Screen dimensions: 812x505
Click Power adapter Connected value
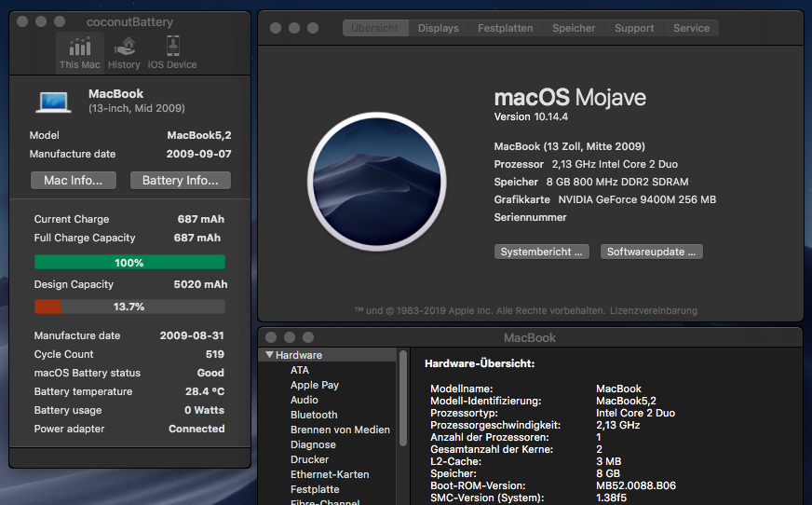point(196,429)
